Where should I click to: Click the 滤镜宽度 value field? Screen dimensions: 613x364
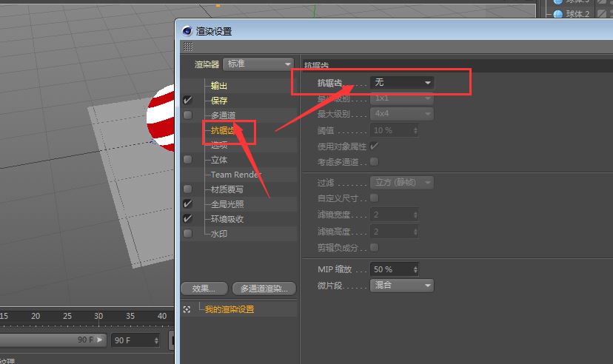(x=395, y=215)
